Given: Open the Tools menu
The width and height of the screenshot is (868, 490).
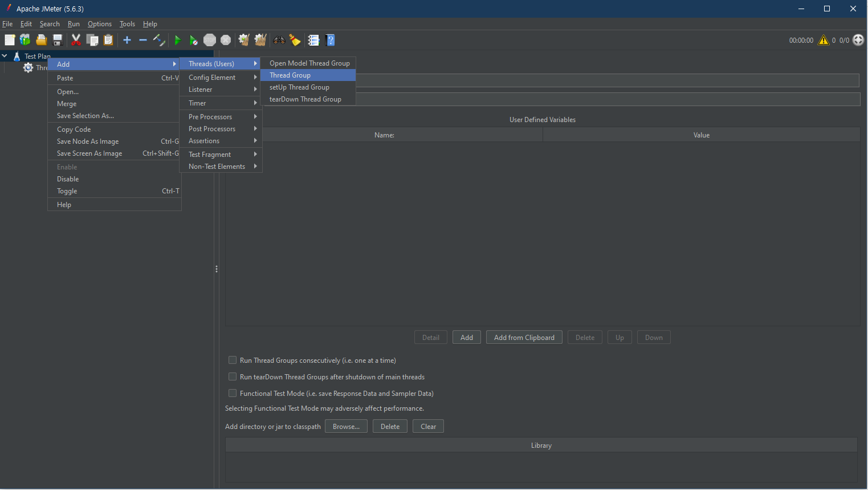Looking at the screenshot, I should pyautogui.click(x=127, y=24).
